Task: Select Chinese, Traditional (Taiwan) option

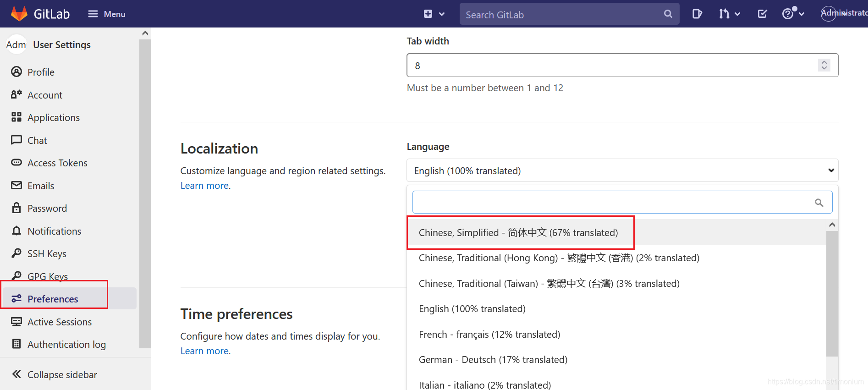Action: [x=616, y=283]
